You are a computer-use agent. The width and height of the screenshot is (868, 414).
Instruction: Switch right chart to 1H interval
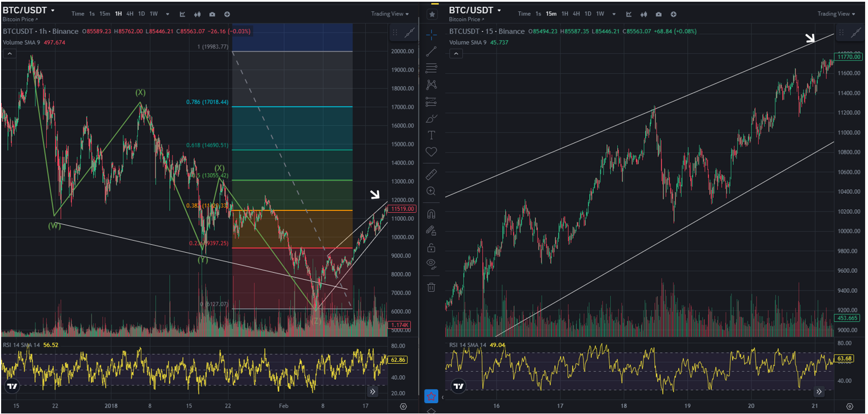pos(565,14)
